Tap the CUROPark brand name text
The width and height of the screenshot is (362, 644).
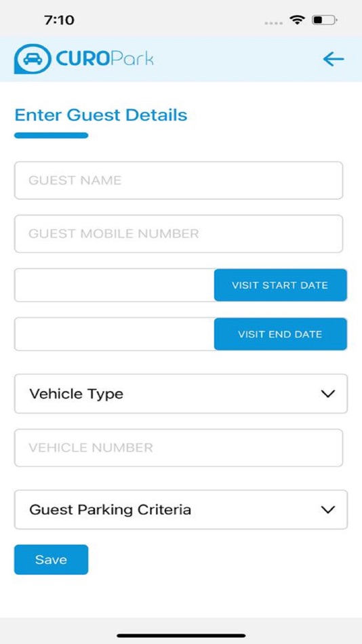(x=104, y=59)
